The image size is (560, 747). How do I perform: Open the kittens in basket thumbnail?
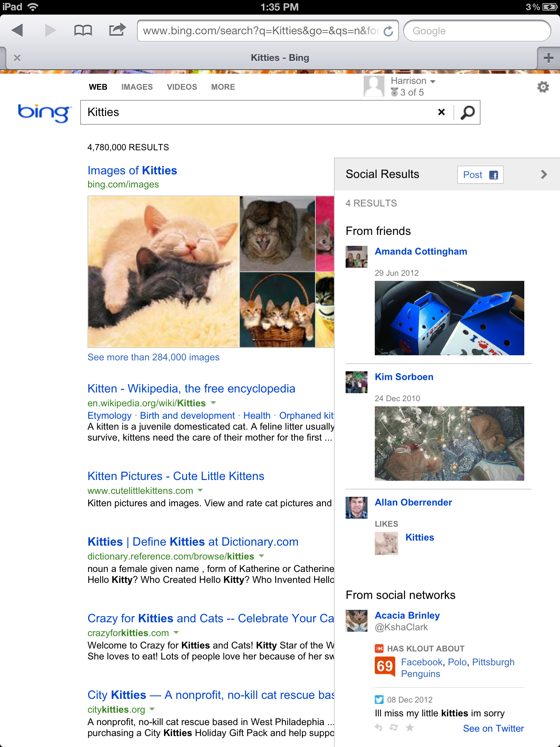[277, 310]
